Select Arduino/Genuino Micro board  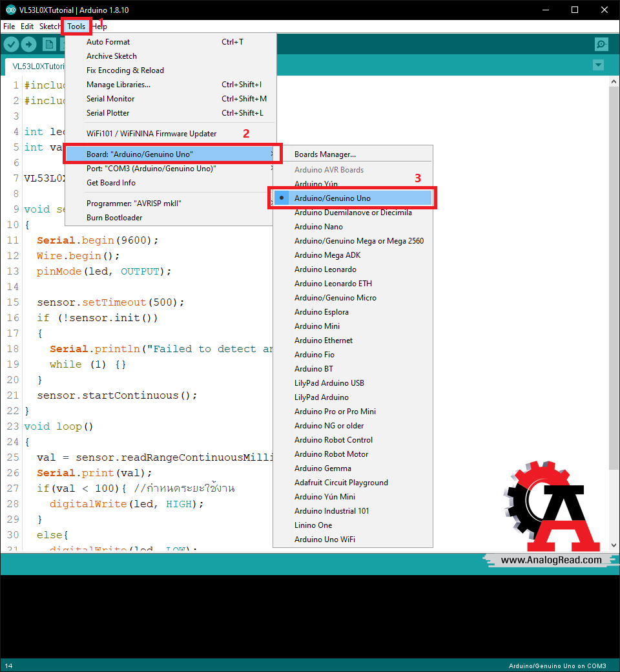click(353, 297)
